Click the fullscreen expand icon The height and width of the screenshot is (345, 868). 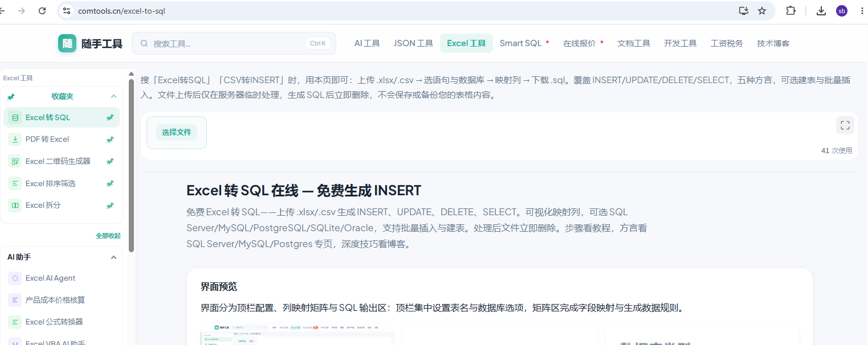(x=845, y=125)
